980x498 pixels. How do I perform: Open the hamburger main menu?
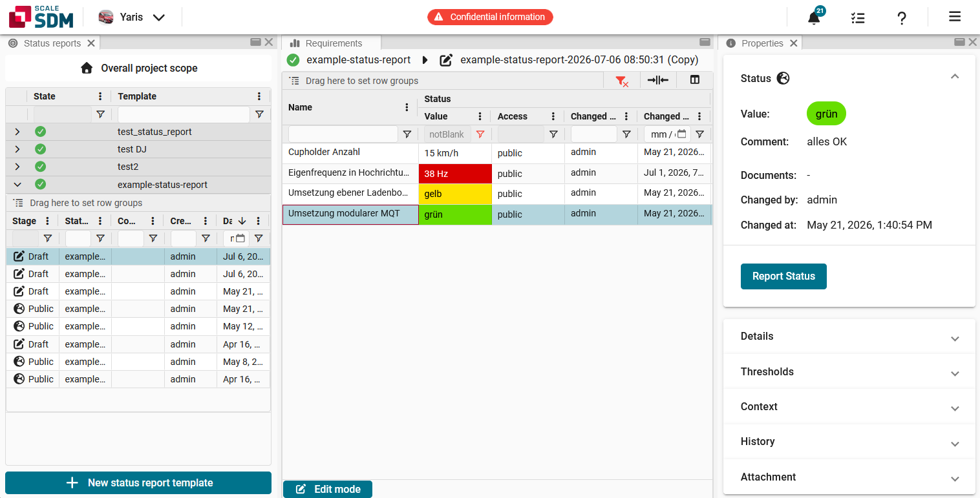point(955,17)
